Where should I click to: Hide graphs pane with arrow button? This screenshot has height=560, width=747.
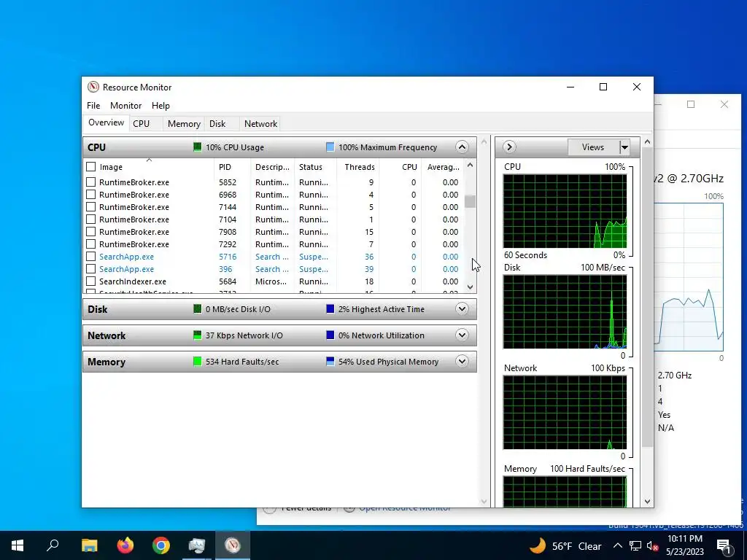point(508,147)
